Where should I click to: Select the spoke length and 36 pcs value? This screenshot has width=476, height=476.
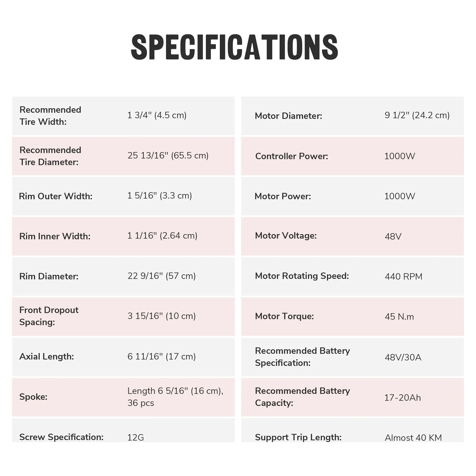click(x=175, y=397)
